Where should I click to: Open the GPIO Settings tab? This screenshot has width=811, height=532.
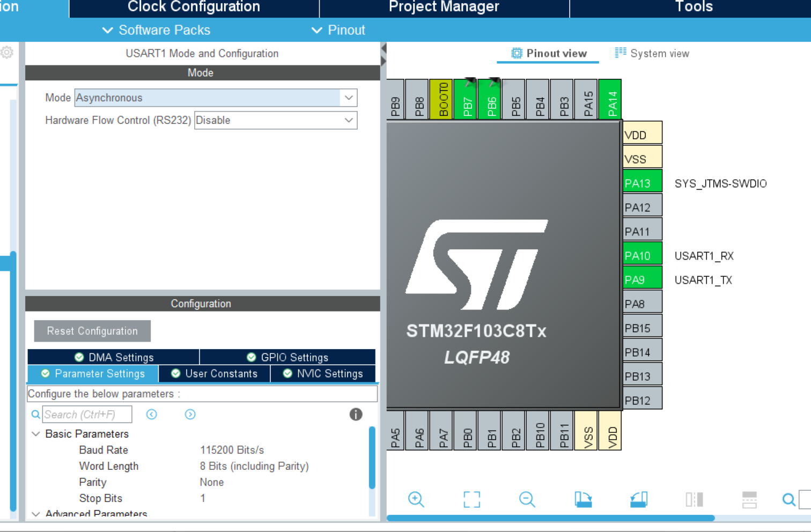coord(287,357)
